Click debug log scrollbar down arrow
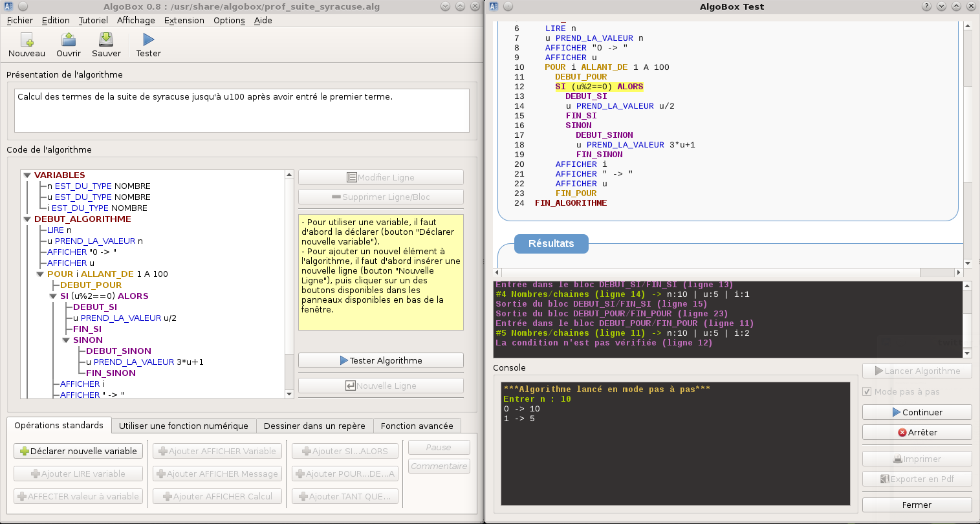 (968, 353)
